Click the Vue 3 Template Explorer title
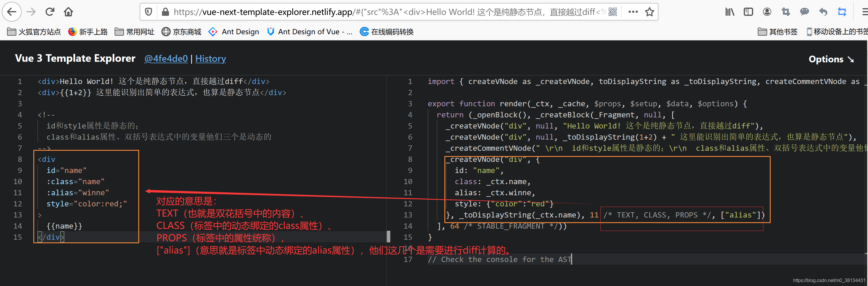Image resolution: width=868 pixels, height=286 pixels. [x=75, y=58]
